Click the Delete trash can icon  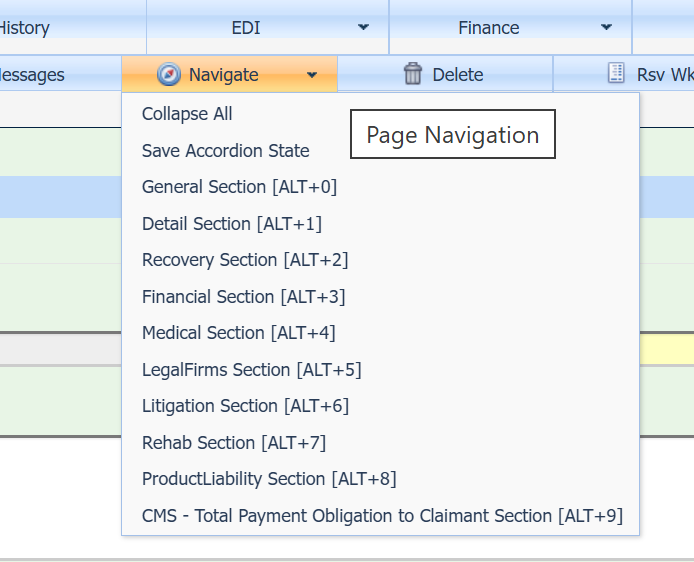click(x=413, y=74)
